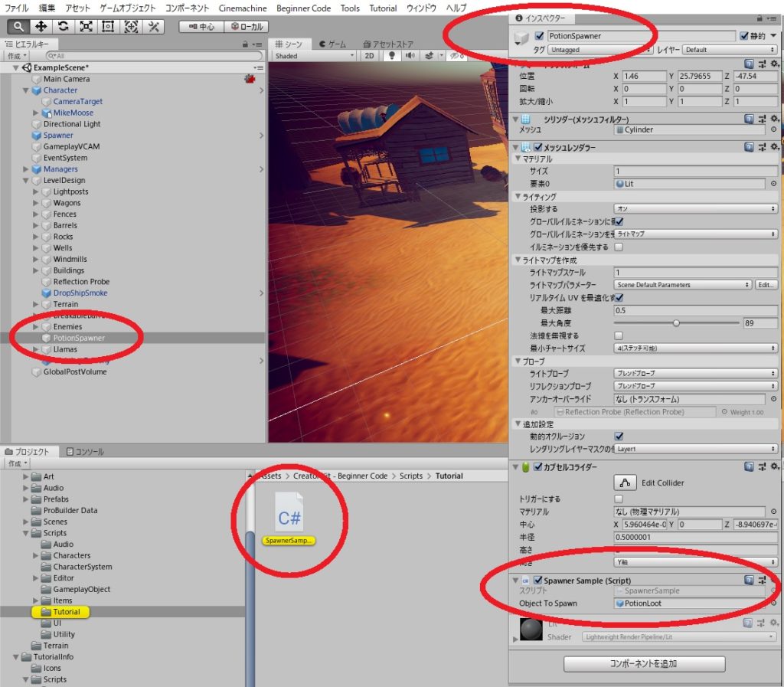The width and height of the screenshot is (784, 687).
Task: Disable Spawner Sample script checkbox
Action: [538, 580]
